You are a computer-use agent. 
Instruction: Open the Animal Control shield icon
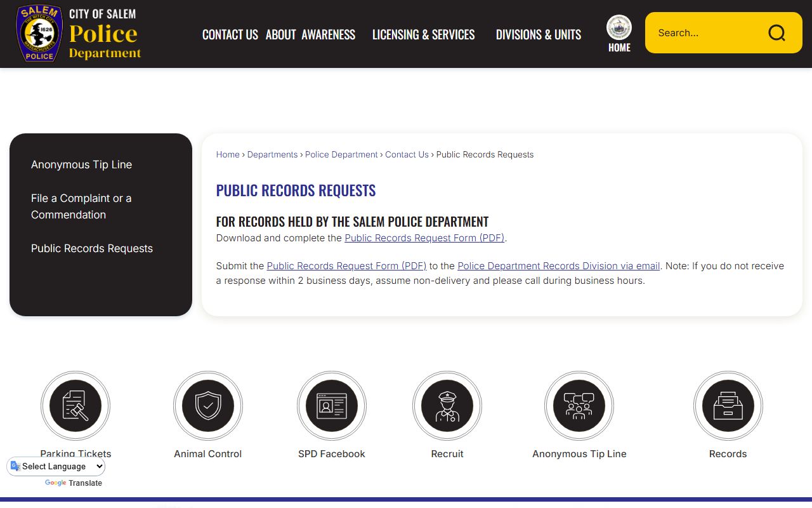[208, 406]
